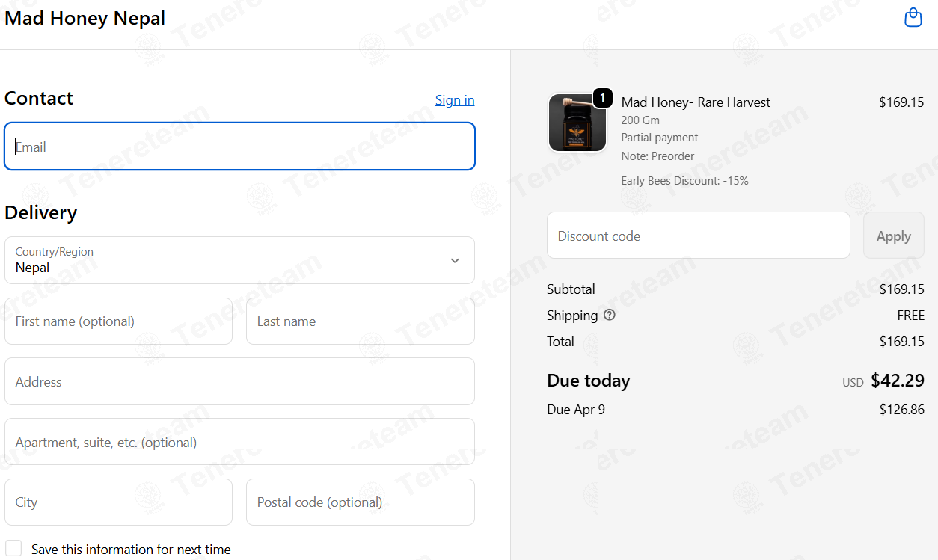
Task: Click the Address input field
Action: [x=239, y=381]
